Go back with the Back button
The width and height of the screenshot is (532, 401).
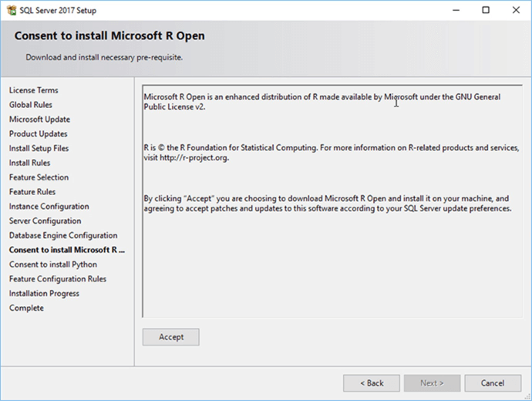372,383
